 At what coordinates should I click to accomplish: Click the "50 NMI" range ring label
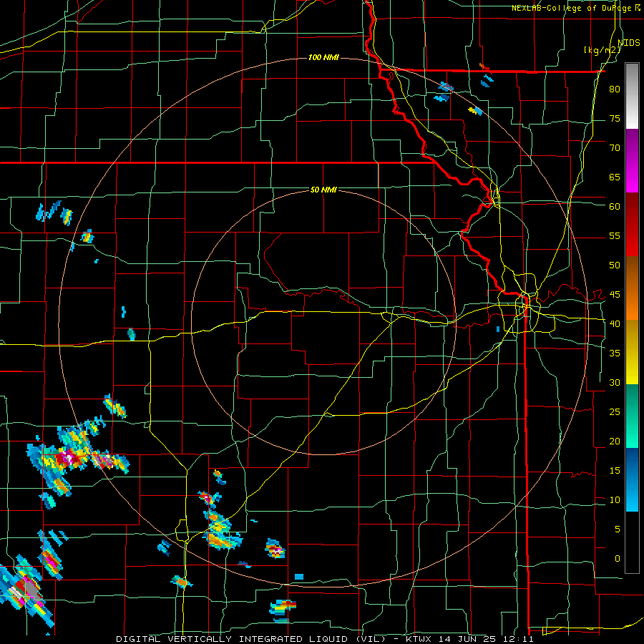click(x=323, y=190)
